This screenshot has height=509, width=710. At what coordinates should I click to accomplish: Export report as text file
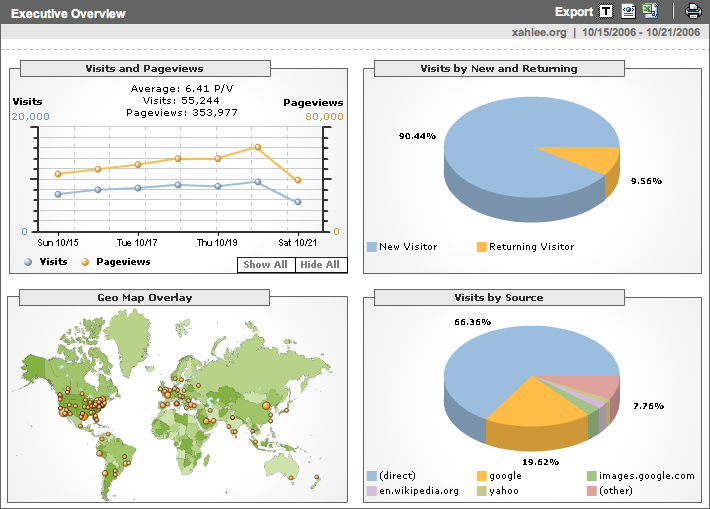tap(606, 12)
